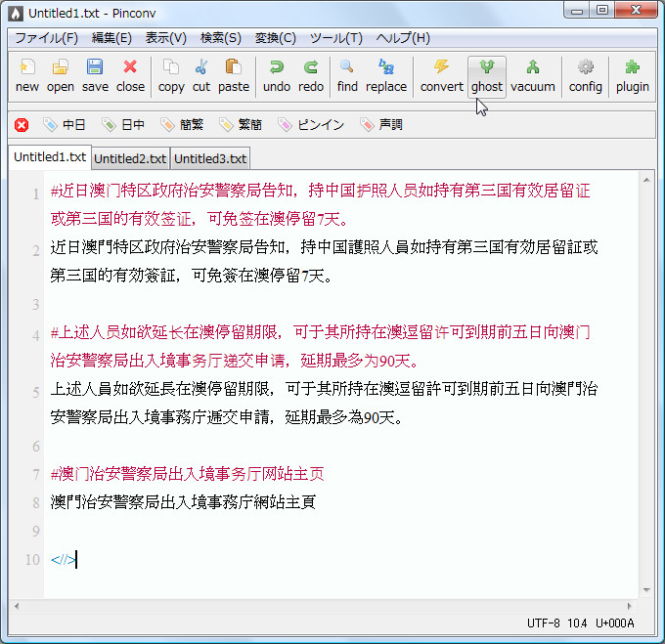Cut selection with the scissors icon
The width and height of the screenshot is (665, 644).
point(201,76)
